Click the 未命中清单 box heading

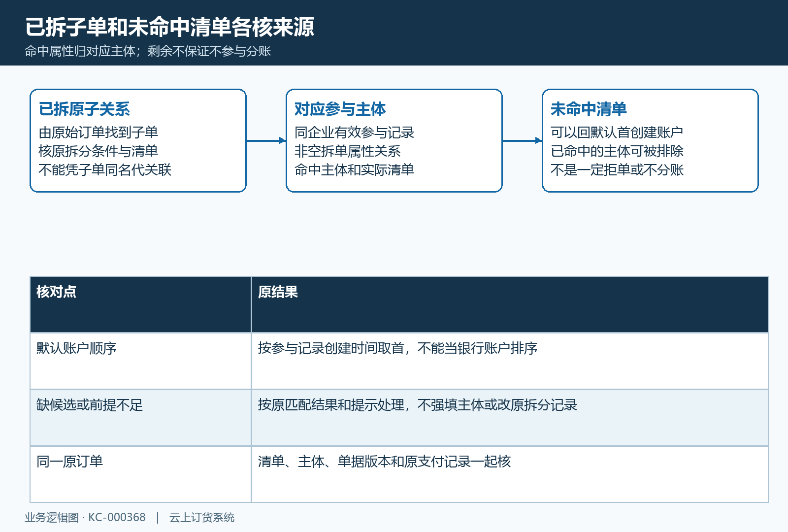tap(589, 109)
